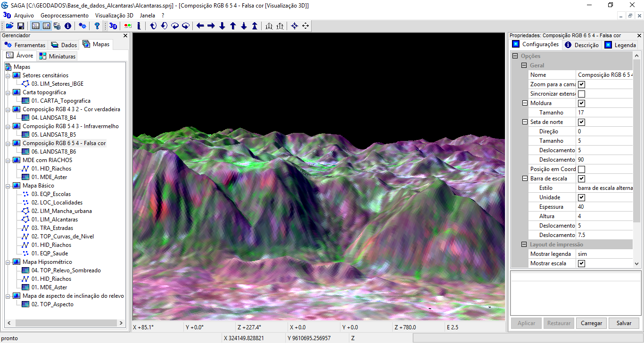Viewport: 644px width, 343px height.
Task: Click the question mark help icon
Action: click(97, 26)
